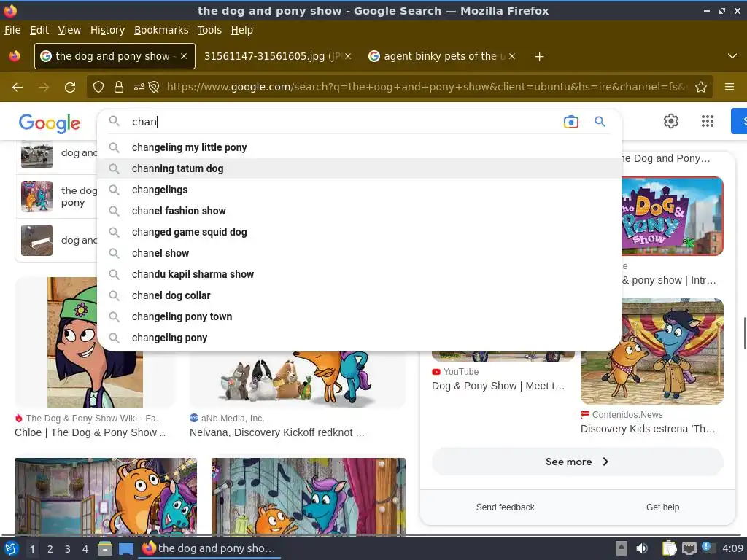
Task: Open a new tab with the plus icon
Action: pos(539,57)
